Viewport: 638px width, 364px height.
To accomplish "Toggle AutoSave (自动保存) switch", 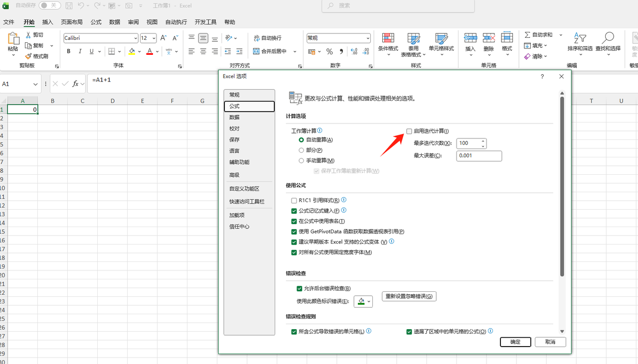I will [50, 5].
